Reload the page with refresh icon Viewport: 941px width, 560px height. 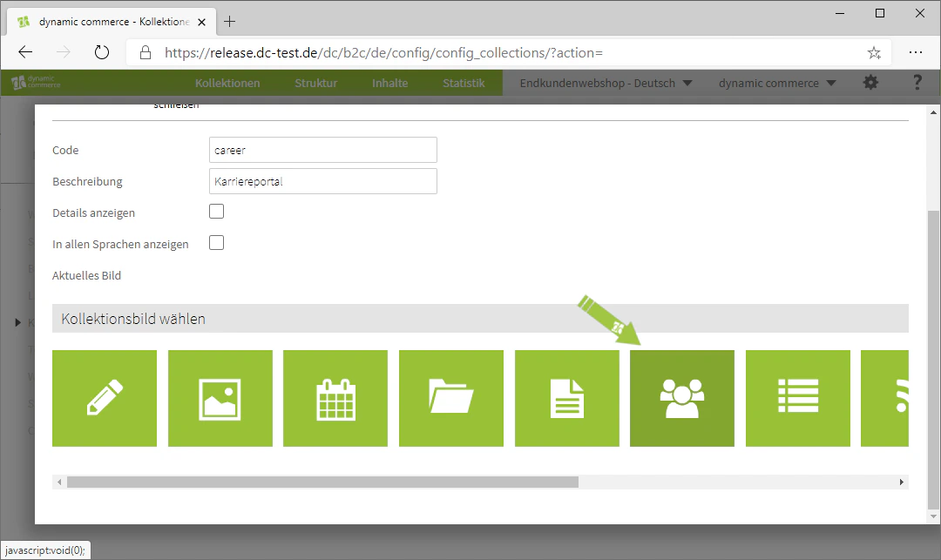coord(102,53)
